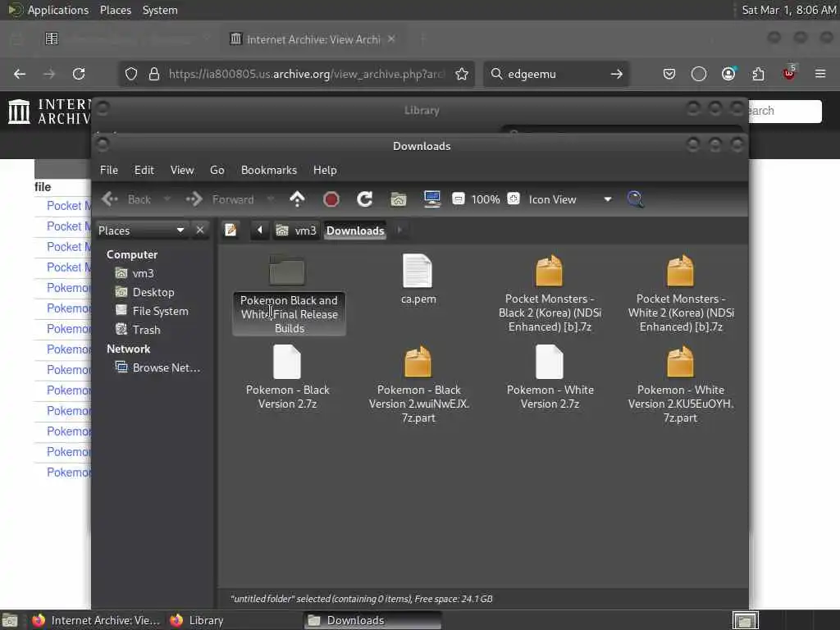840x630 pixels.
Task: Open the Pocket save icon in Firefox
Action: pyautogui.click(x=669, y=74)
